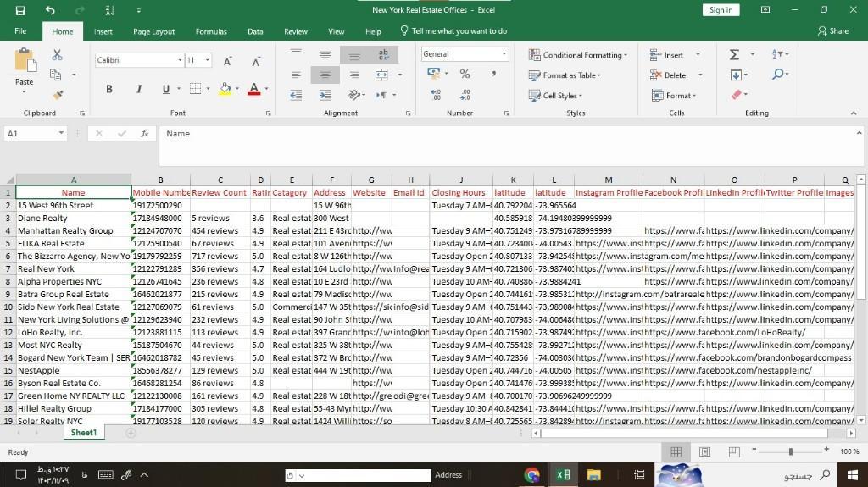Apply the red Font Color
Viewport: 868px width, 487px height.
pos(254,89)
